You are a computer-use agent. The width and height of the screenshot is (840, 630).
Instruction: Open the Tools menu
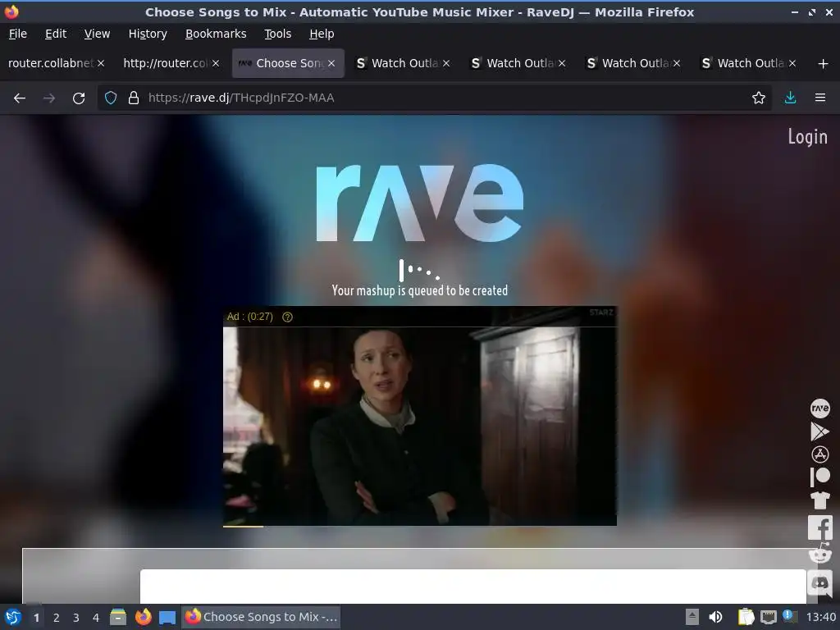click(x=278, y=34)
